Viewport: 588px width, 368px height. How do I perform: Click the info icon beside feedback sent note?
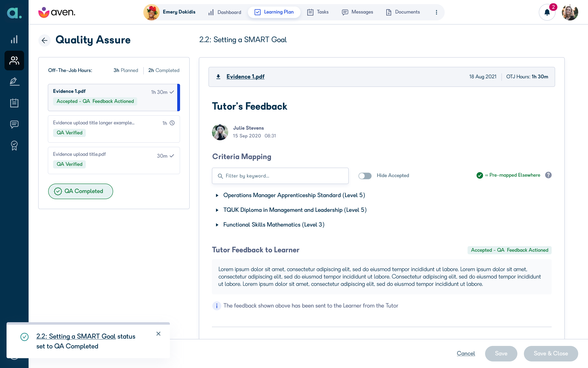[x=216, y=306]
